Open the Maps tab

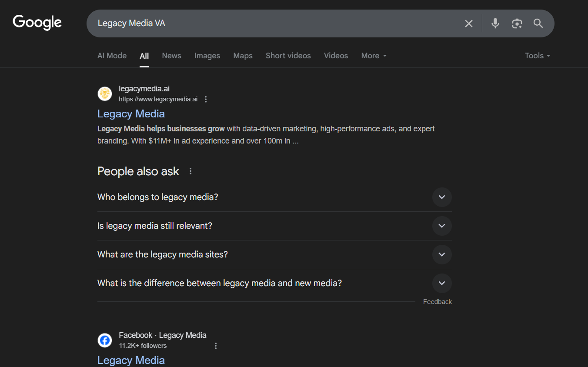[243, 56]
